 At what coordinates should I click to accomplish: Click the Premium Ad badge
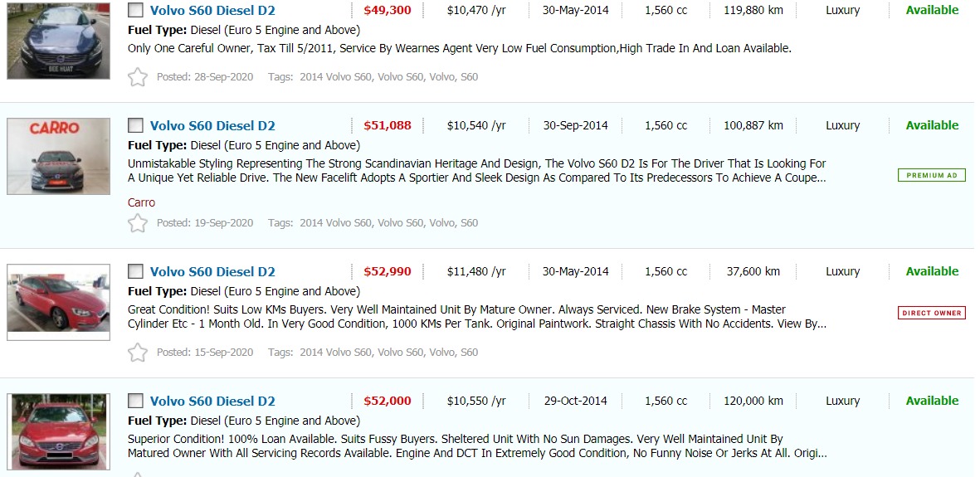931,176
